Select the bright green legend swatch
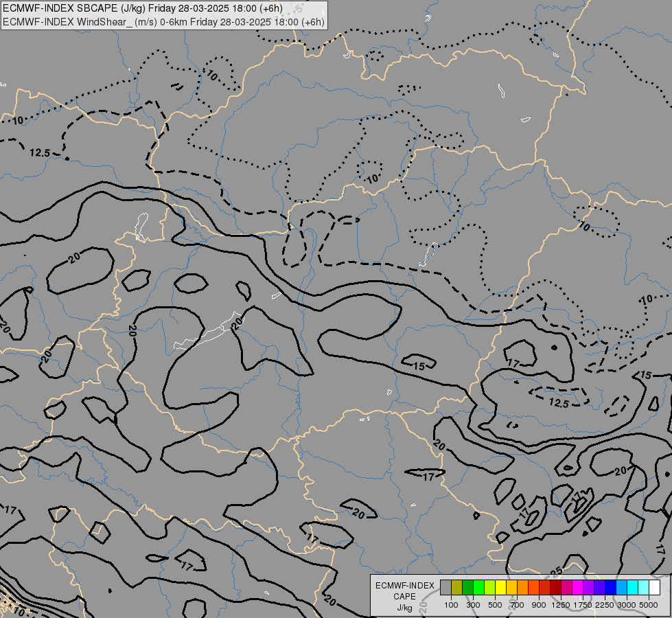 tap(478, 587)
